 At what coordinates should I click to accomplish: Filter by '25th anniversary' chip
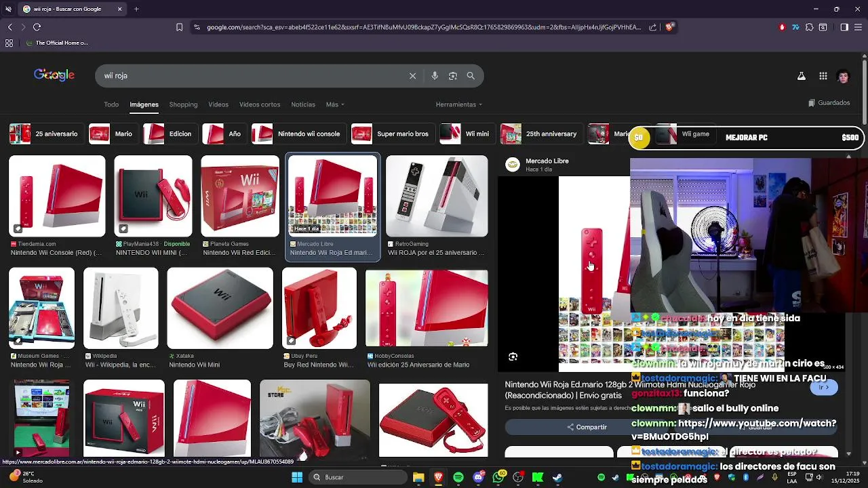pos(540,134)
